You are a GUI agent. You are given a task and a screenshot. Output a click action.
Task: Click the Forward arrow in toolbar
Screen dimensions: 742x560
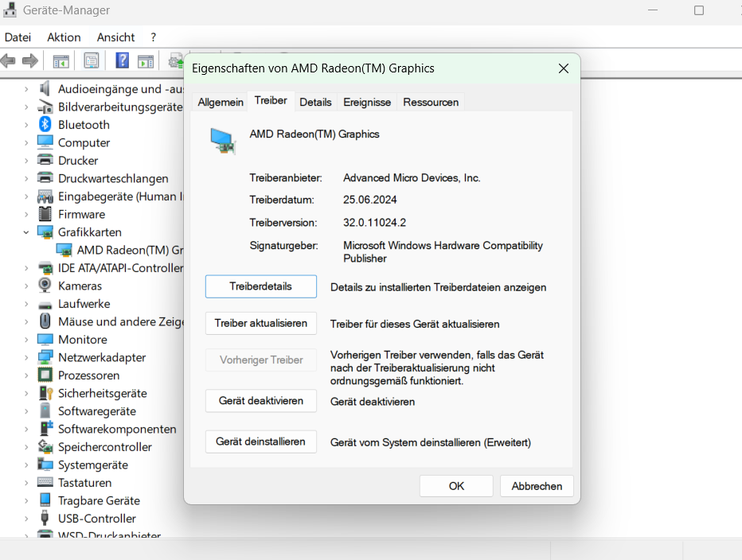[30, 61]
